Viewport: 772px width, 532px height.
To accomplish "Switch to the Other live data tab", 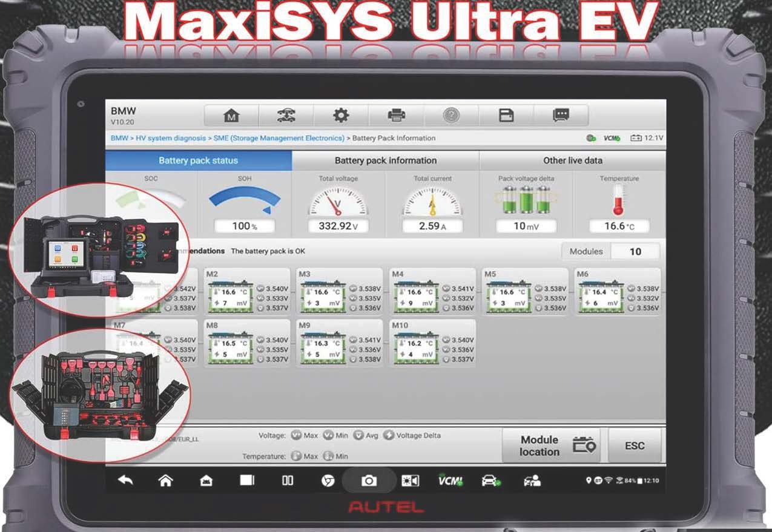I will pos(573,160).
